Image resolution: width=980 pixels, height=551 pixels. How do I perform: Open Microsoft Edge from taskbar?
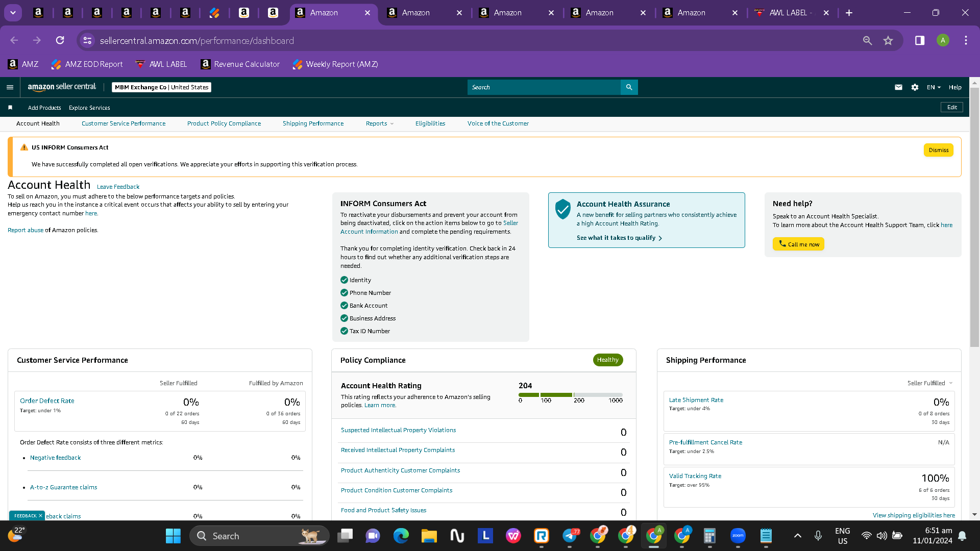[401, 536]
